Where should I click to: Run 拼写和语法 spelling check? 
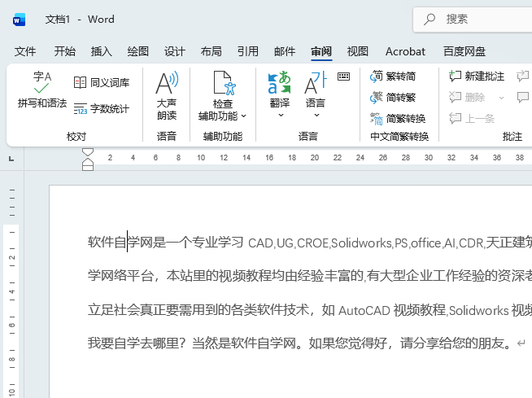(x=42, y=90)
